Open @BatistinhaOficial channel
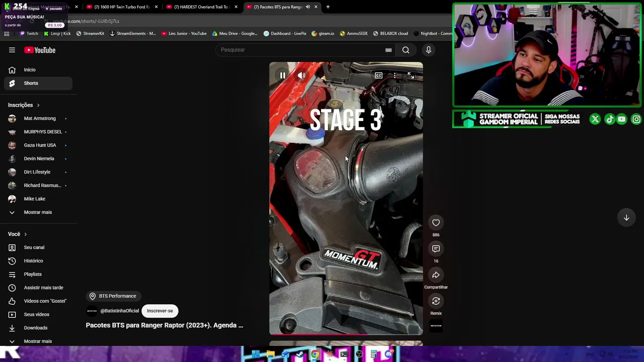Screen dimensions: 644x362 click(x=119, y=311)
